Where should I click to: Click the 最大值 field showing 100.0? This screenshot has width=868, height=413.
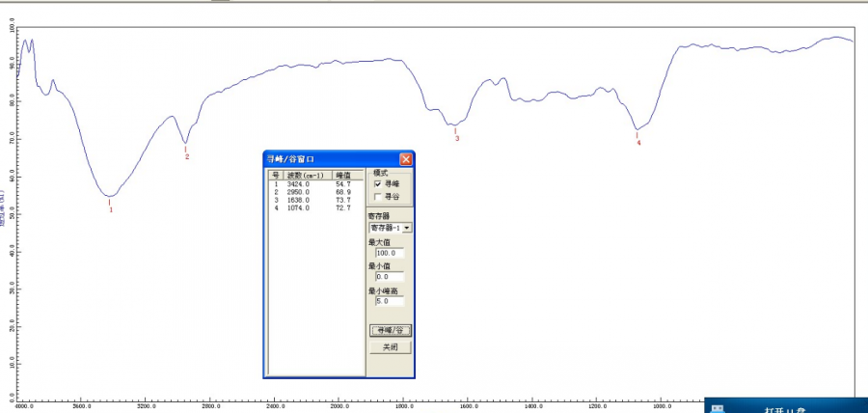pos(390,253)
